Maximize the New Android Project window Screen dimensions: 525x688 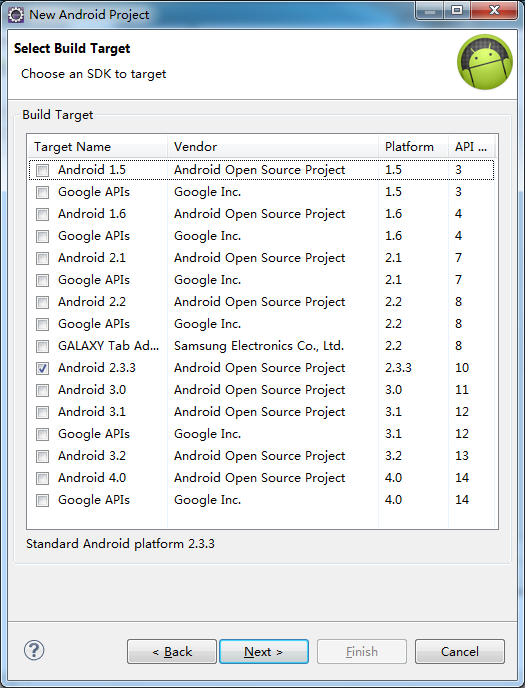click(x=457, y=11)
